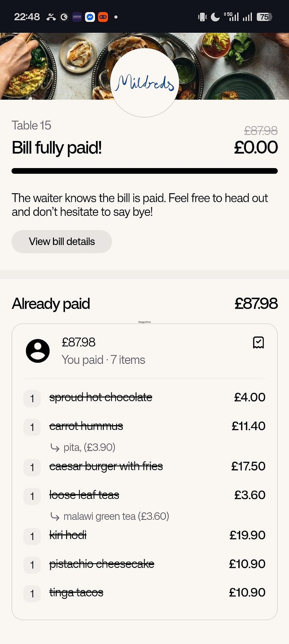This screenshot has width=289, height=644.
Task: Tap the receipt icon in payment card
Action: (258, 342)
